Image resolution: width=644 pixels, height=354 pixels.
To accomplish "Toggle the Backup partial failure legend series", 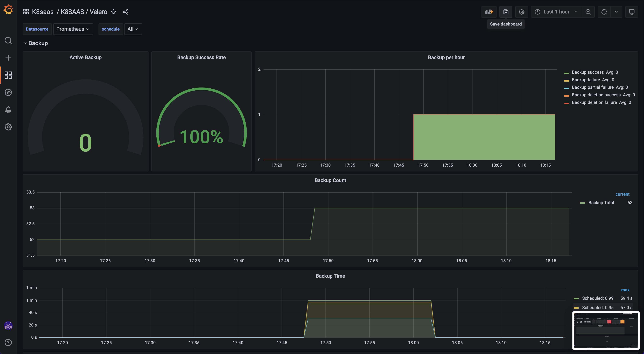I will pyautogui.click(x=593, y=87).
